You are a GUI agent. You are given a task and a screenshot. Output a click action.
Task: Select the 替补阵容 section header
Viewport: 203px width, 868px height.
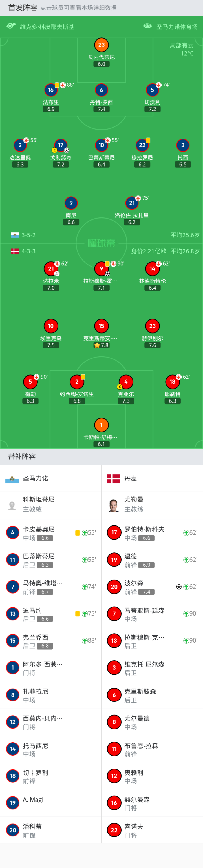22,457
